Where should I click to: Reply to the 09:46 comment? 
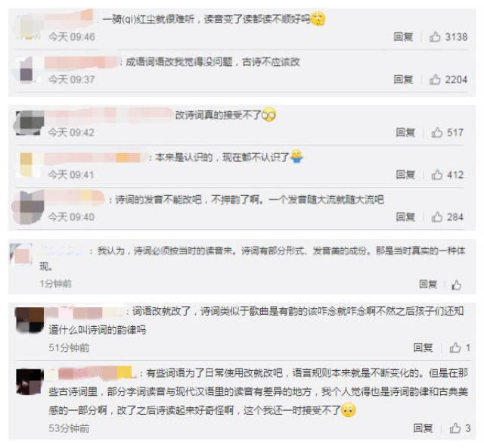[x=403, y=37]
